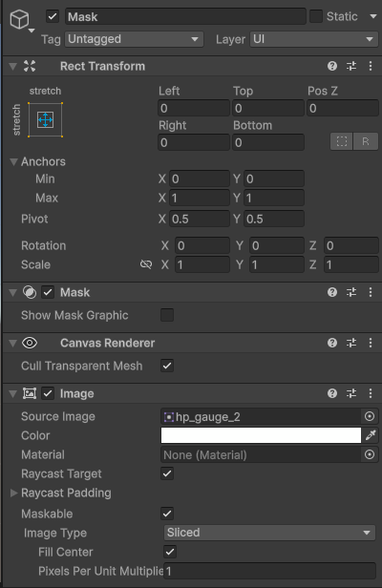Open the Image component three-dot menu

pyautogui.click(x=371, y=393)
